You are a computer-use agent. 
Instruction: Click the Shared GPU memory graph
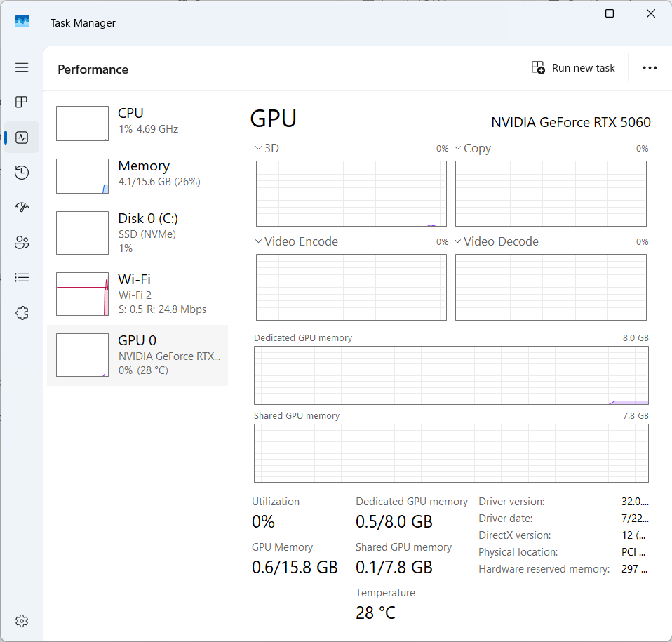pos(451,453)
